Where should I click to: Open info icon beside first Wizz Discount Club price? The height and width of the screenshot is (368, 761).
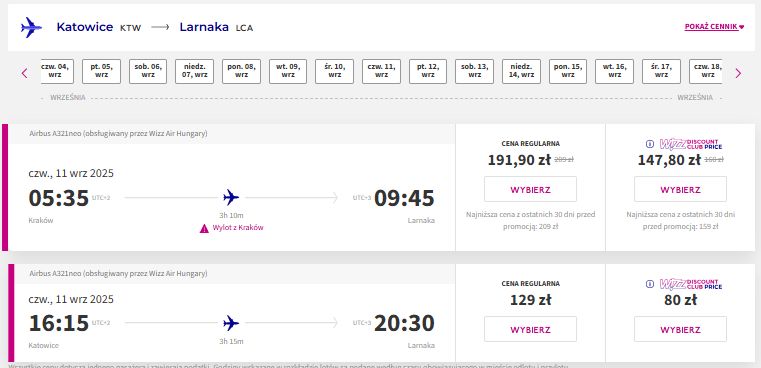coord(650,144)
